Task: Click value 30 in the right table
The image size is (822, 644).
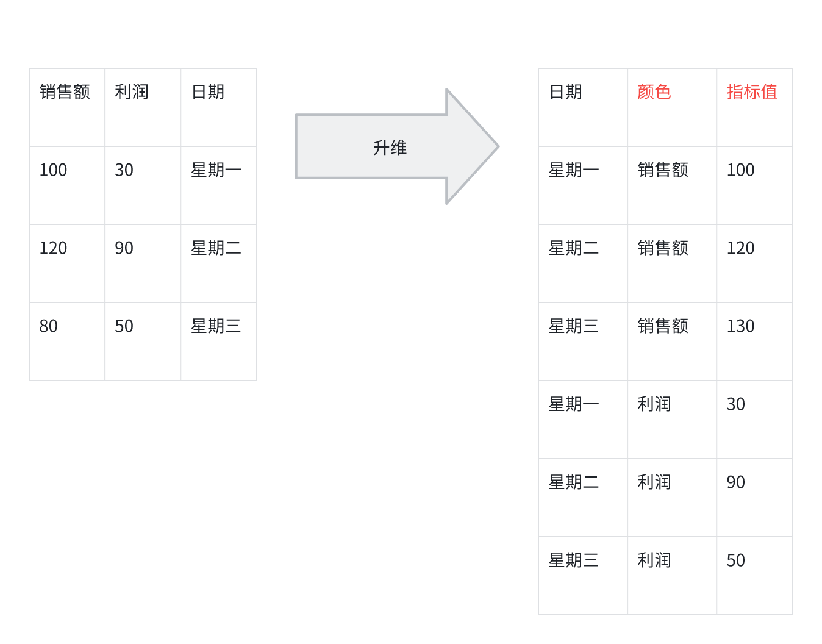Action: click(736, 404)
